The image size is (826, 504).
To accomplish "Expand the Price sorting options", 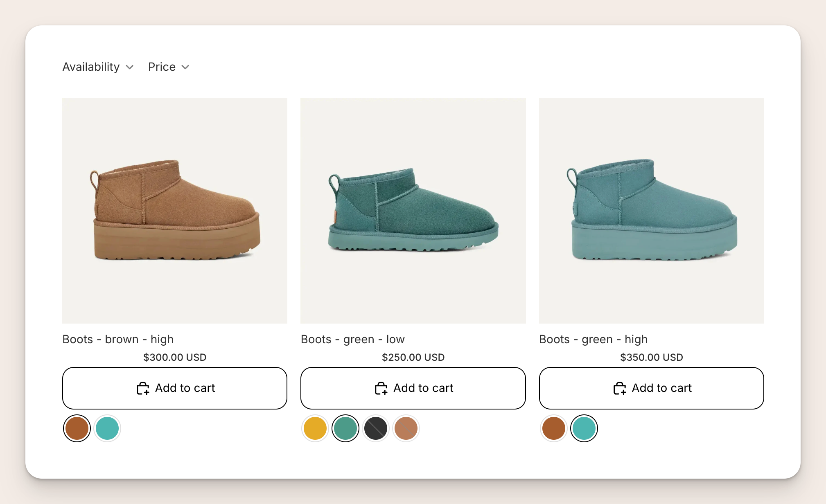I will coord(168,67).
